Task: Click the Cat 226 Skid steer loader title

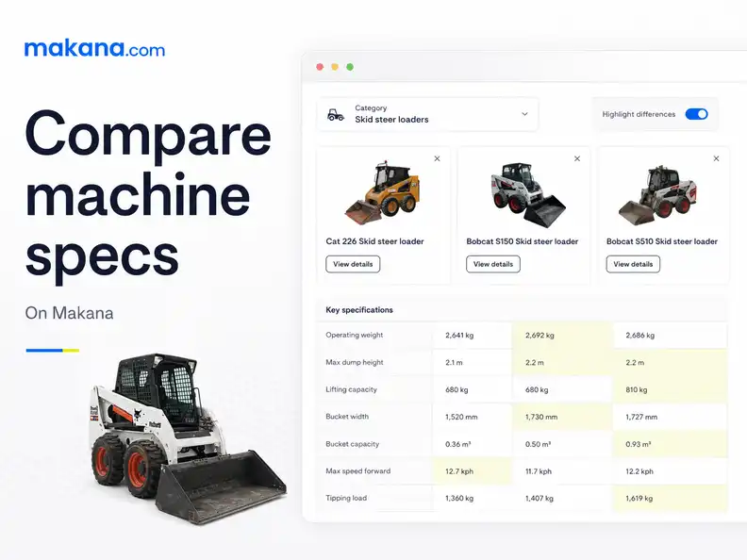Action: coord(375,241)
